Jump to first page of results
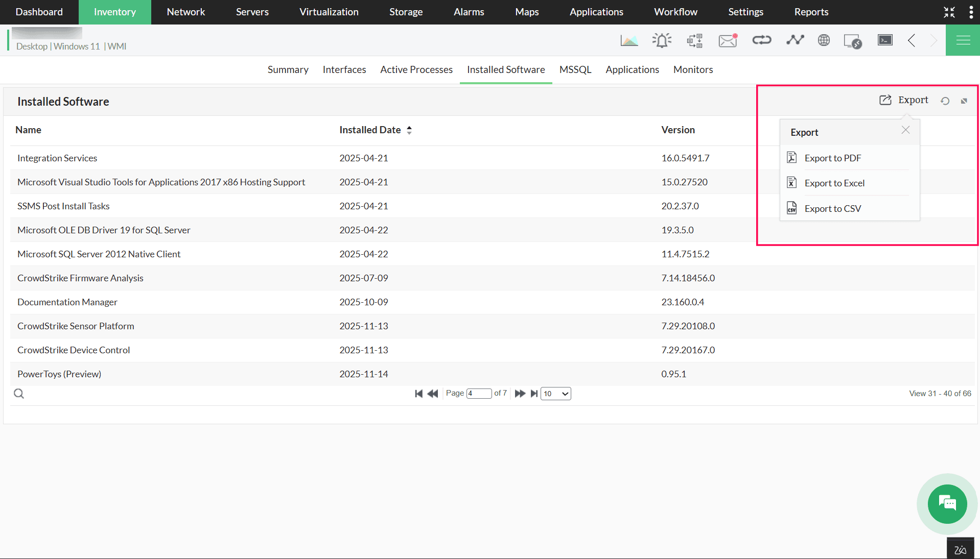This screenshot has height=559, width=980. point(418,394)
